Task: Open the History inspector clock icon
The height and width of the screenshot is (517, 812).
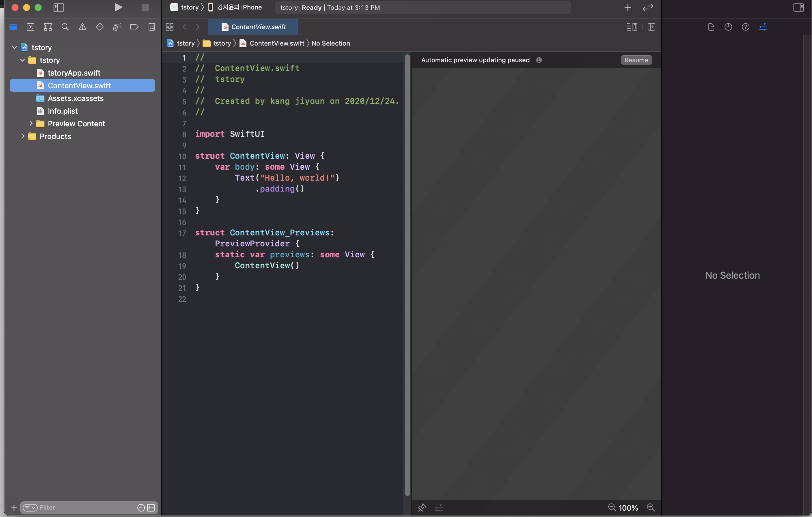Action: [x=728, y=27]
